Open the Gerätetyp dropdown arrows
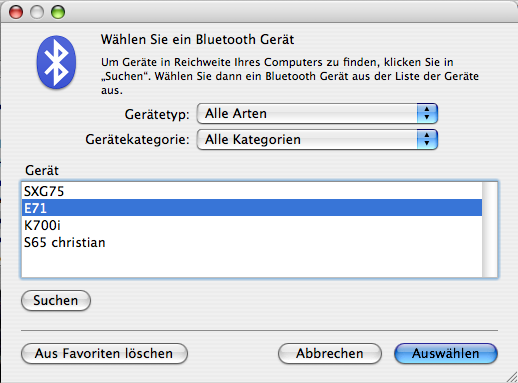 pyautogui.click(x=427, y=113)
